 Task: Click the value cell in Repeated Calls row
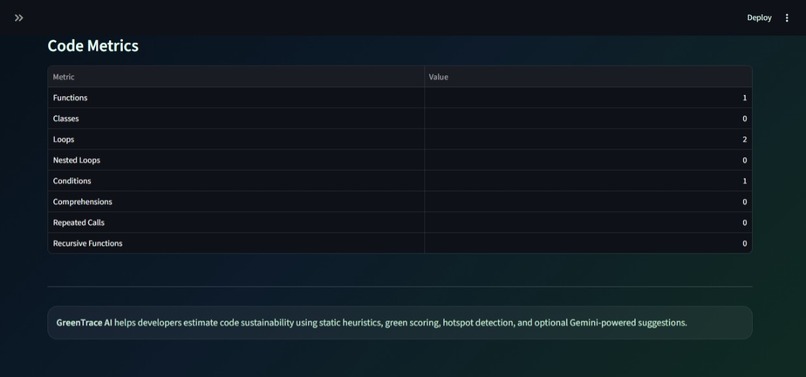pos(588,223)
